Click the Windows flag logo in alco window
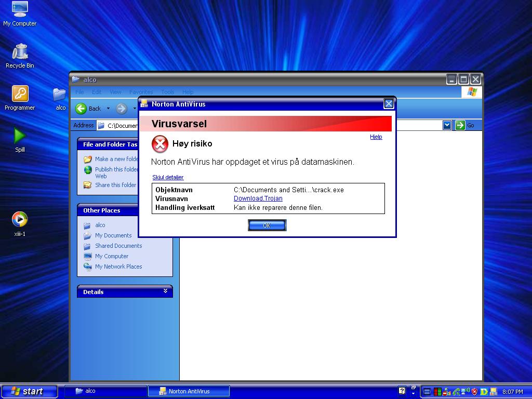Viewport: 532px width, 399px height. [x=472, y=91]
